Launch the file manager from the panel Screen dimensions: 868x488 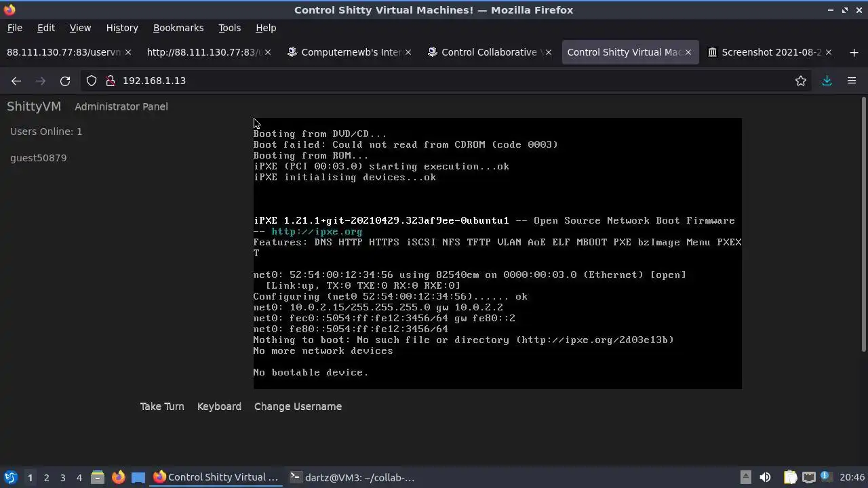[x=98, y=477]
